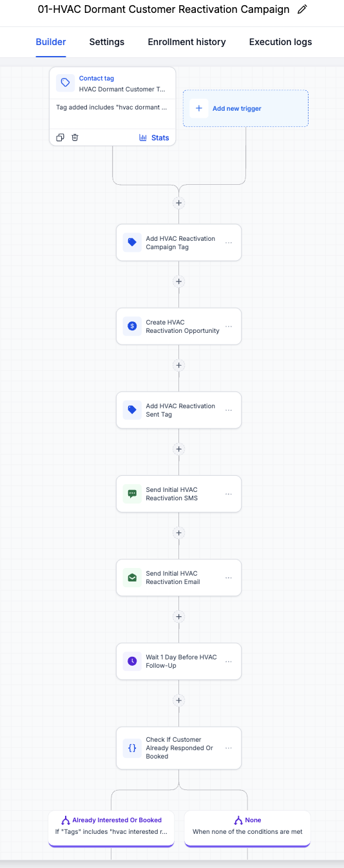344x868 pixels.
Task: Click the tag icon on Add HVAC Reactivation Sent Tag
Action: point(132,410)
